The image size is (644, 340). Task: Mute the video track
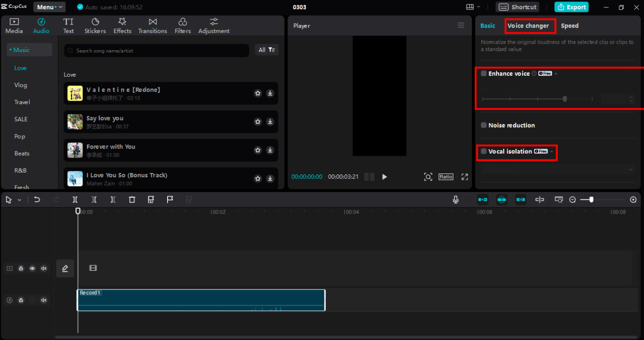pyautogui.click(x=44, y=268)
